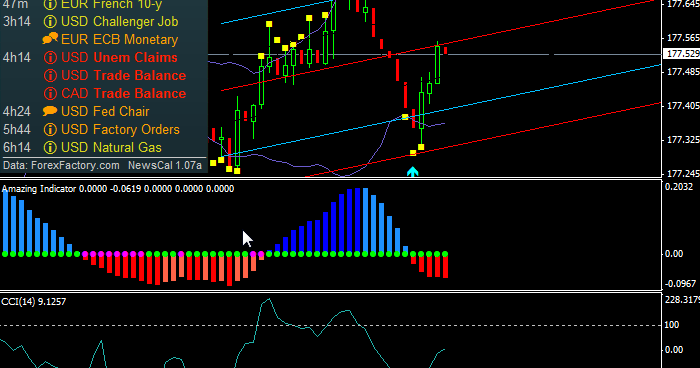
Task: Click the 177.405 price scale label
Action: click(683, 106)
